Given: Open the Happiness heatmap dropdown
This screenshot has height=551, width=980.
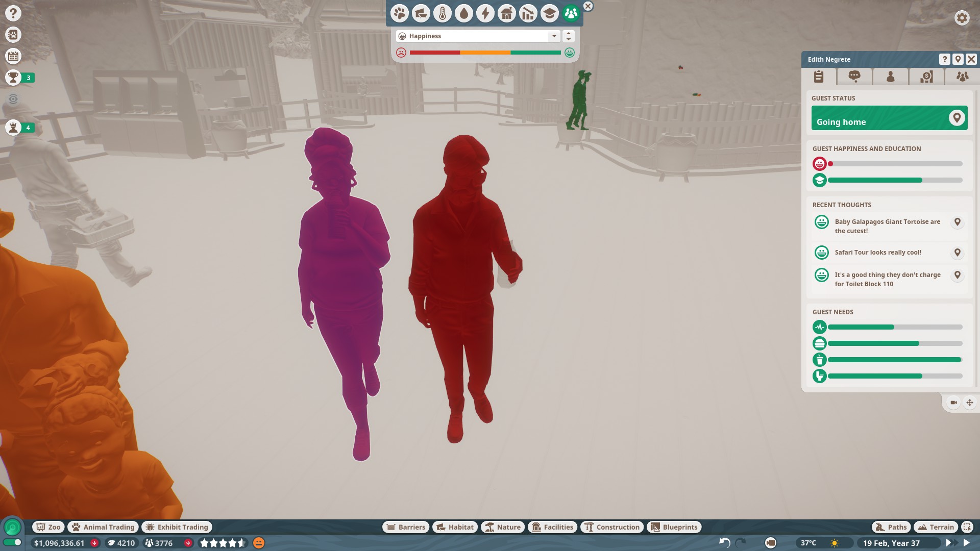Looking at the screenshot, I should (x=478, y=36).
